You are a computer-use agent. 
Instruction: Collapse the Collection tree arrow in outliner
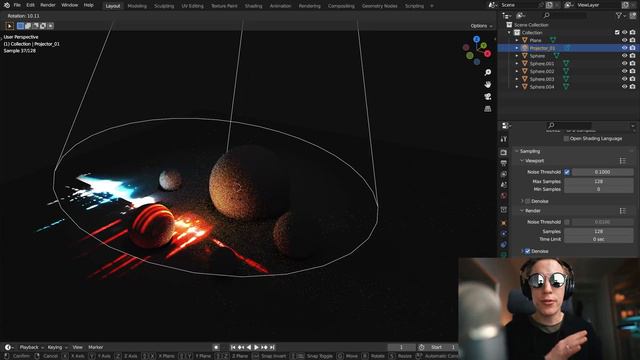(x=509, y=33)
